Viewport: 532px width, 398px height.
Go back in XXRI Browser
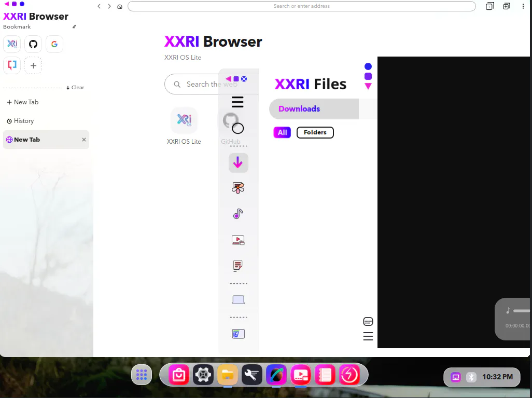[99, 6]
